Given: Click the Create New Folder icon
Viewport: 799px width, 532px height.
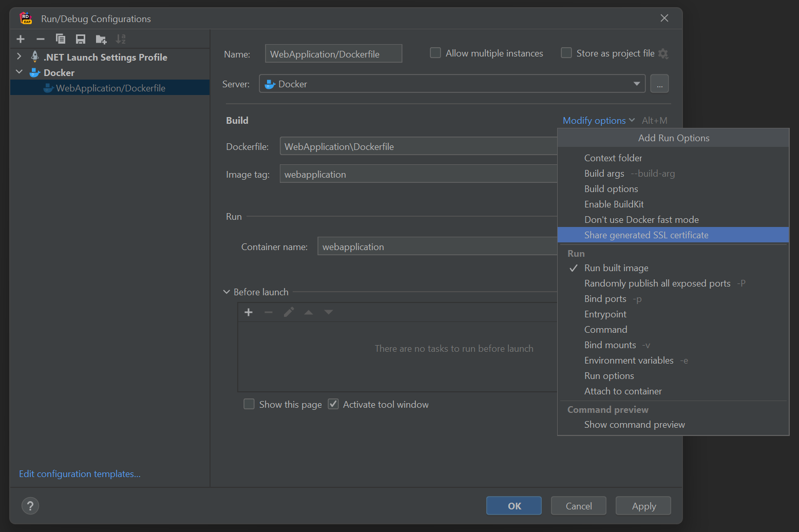Looking at the screenshot, I should coord(101,39).
